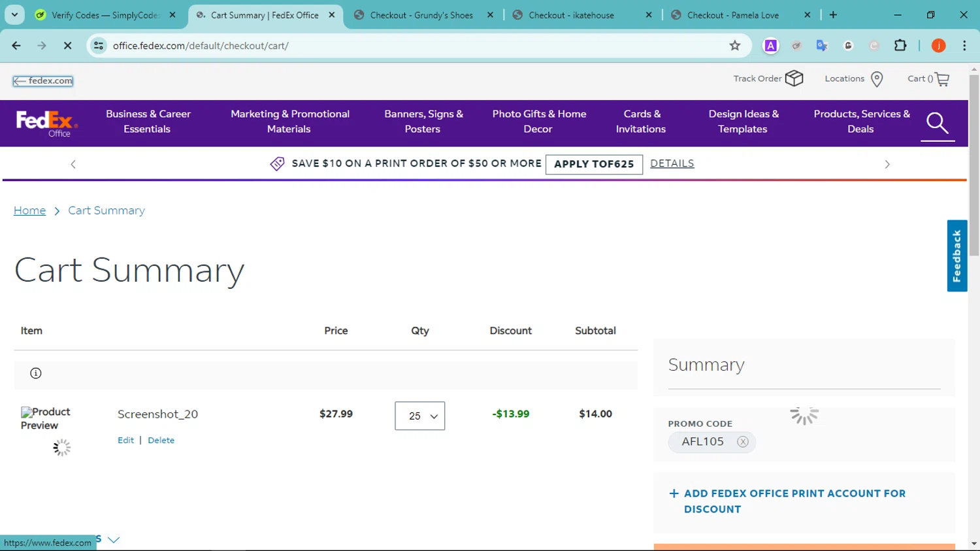Close the Checkout Pamela Love tab
Image resolution: width=980 pixels, height=551 pixels.
click(x=808, y=15)
